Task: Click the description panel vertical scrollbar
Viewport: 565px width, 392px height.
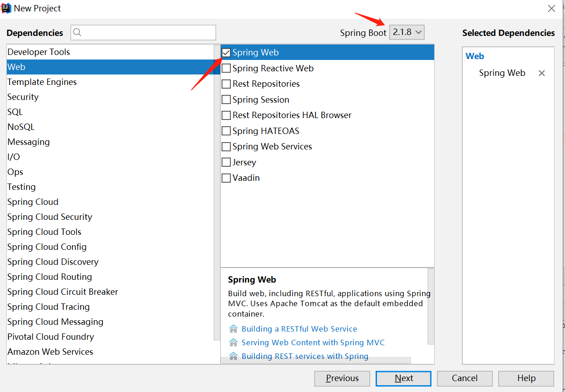Action: (x=431, y=306)
